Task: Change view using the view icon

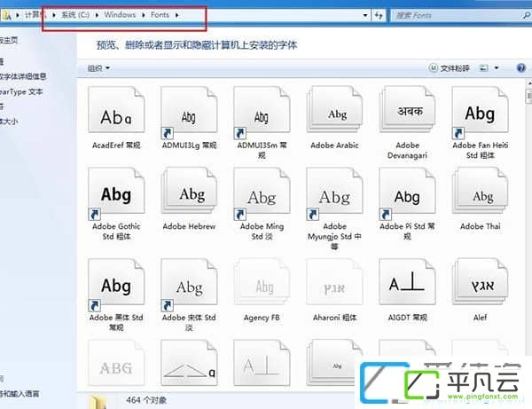Action: 484,68
